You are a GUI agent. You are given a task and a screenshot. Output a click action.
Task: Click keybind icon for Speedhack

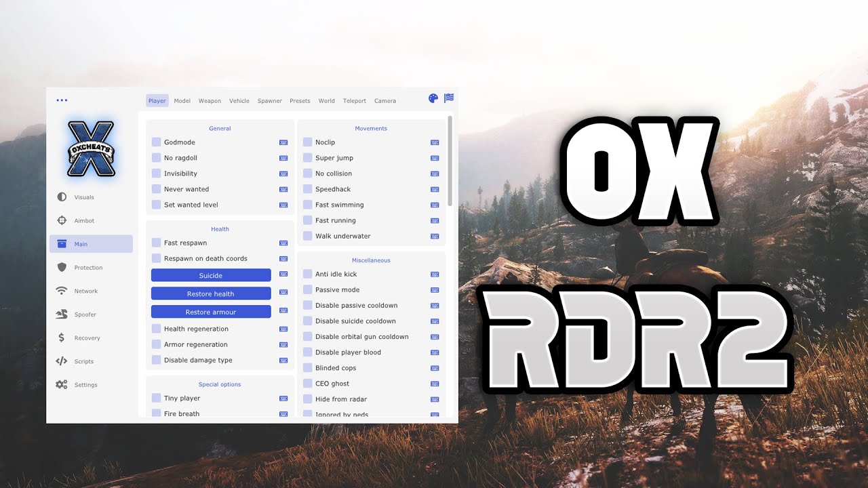click(x=435, y=189)
